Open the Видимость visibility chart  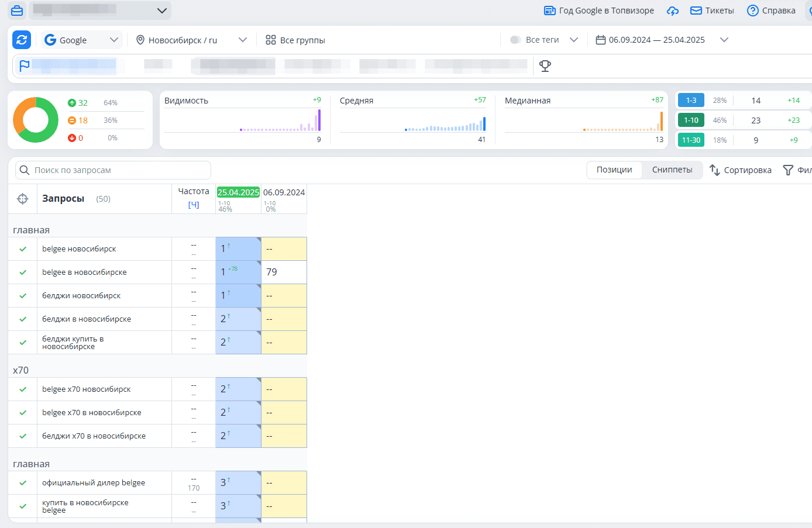click(243, 120)
